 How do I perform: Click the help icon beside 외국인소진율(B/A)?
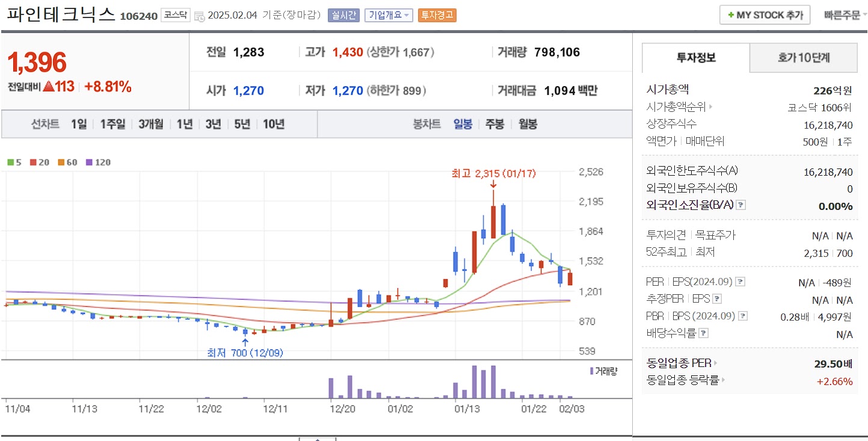741,205
